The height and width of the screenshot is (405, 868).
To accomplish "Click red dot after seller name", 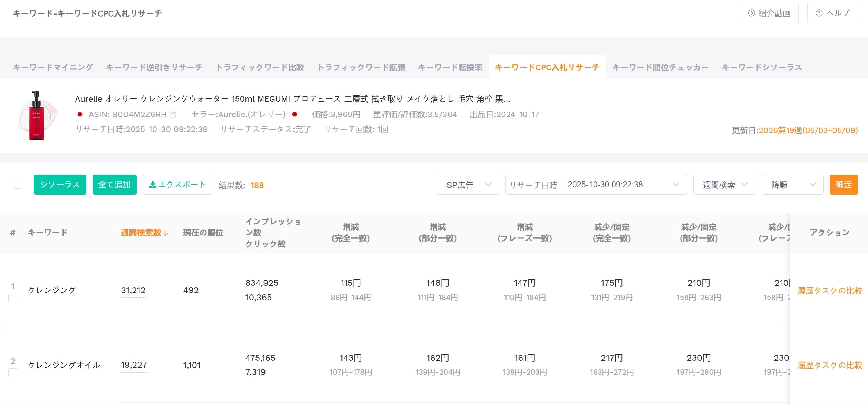I will point(295,114).
